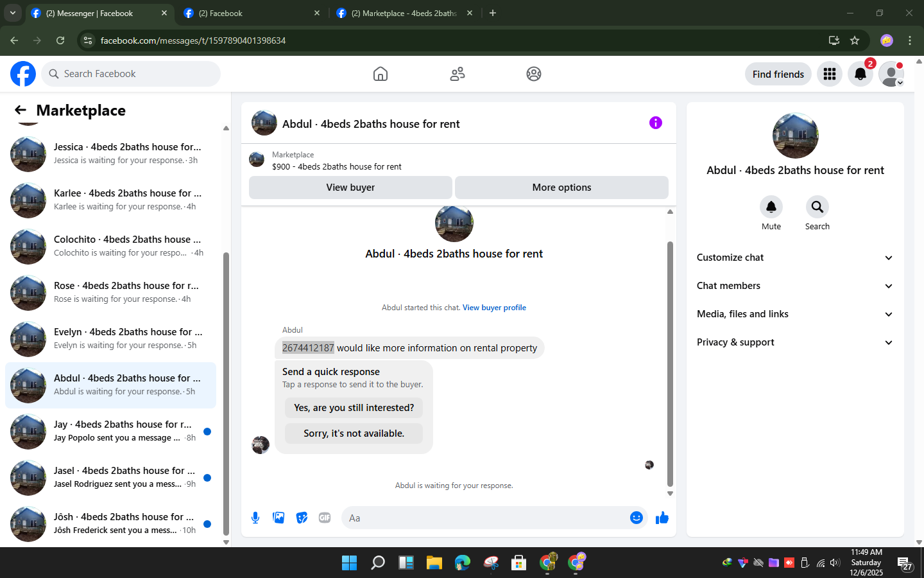Open Jay Popolo's unread conversation
The height and width of the screenshot is (578, 924).
tap(110, 432)
